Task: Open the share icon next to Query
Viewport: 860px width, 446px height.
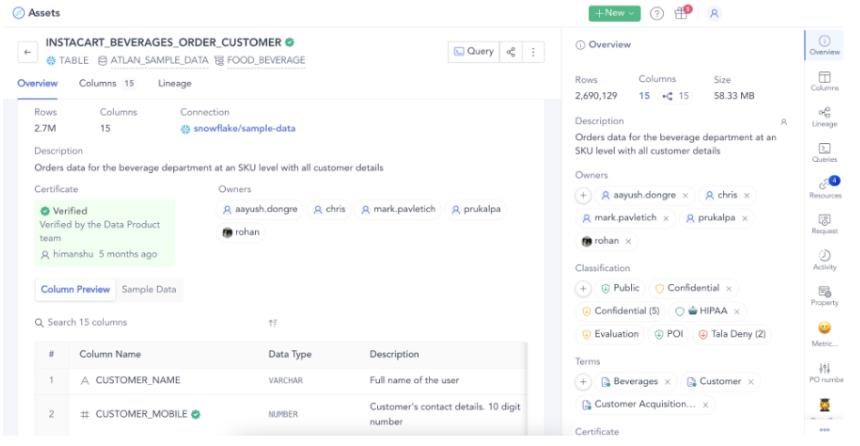Action: [x=511, y=52]
